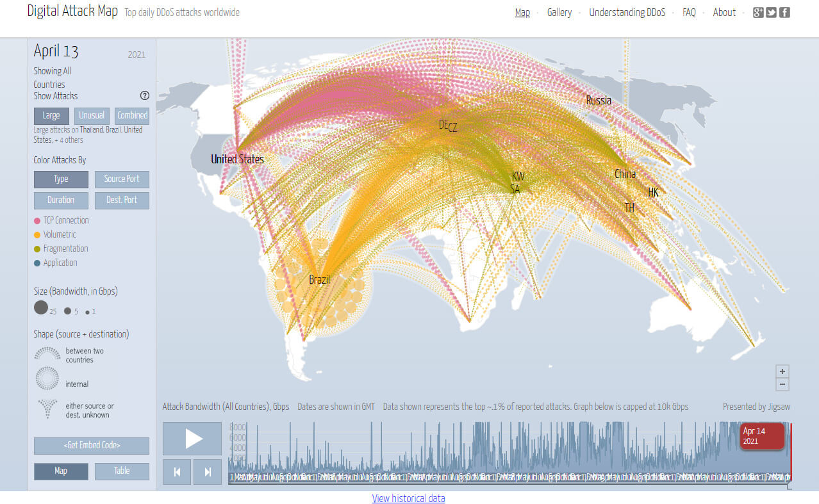819x504 pixels.
Task: Open Understanding DDoS page
Action: pyautogui.click(x=627, y=12)
